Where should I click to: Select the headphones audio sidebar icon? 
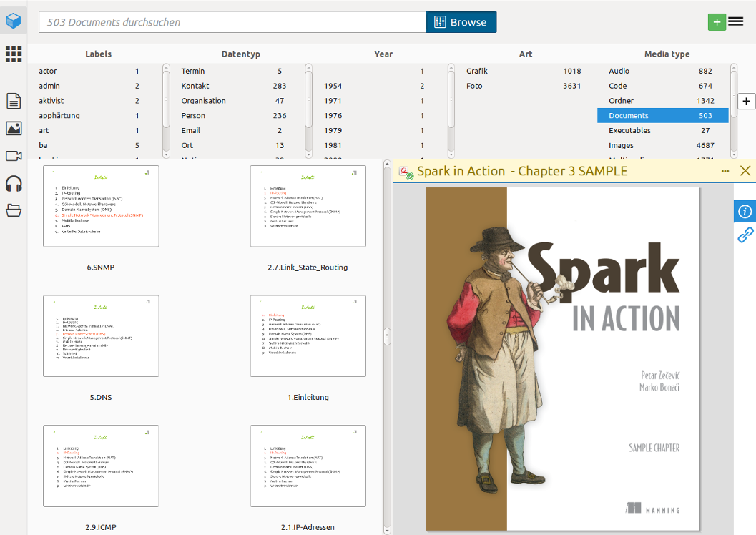click(x=14, y=184)
